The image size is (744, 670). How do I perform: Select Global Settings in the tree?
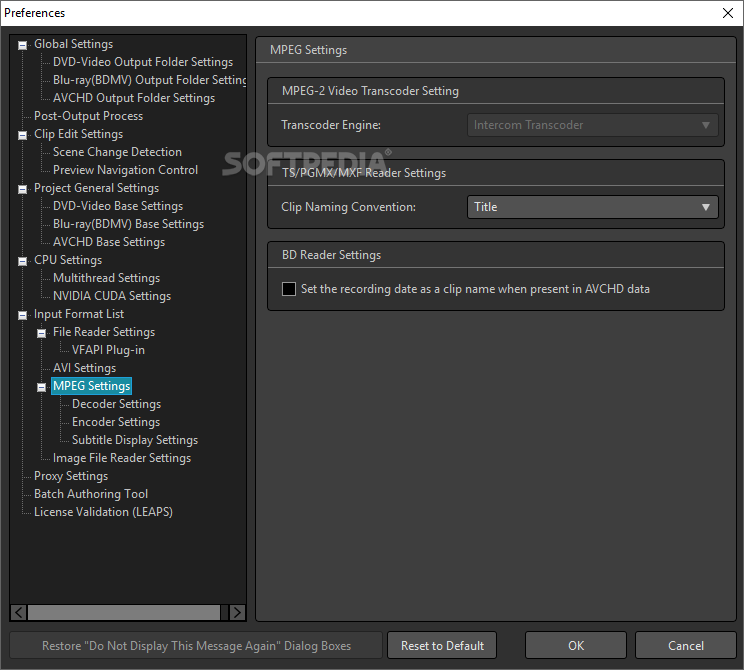(74, 44)
